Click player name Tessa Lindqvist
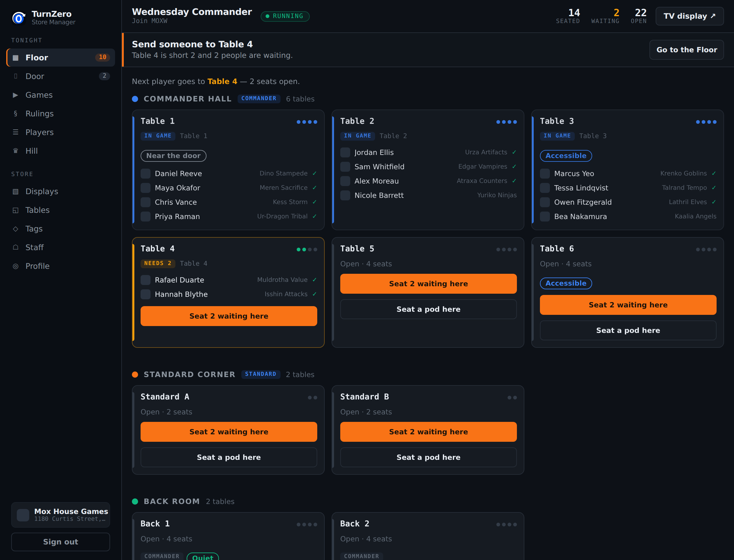Screen dimensions: 734x560 tap(581, 188)
